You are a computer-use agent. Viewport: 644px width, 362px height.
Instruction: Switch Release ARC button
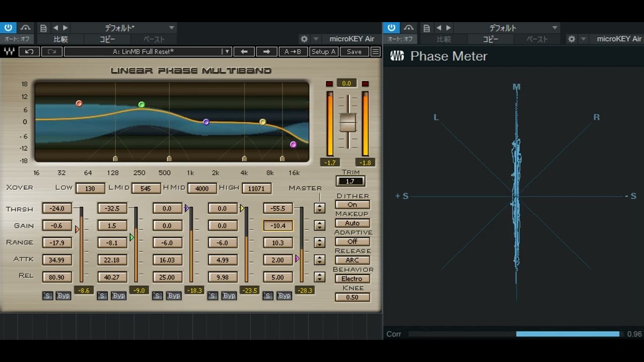[x=352, y=260]
